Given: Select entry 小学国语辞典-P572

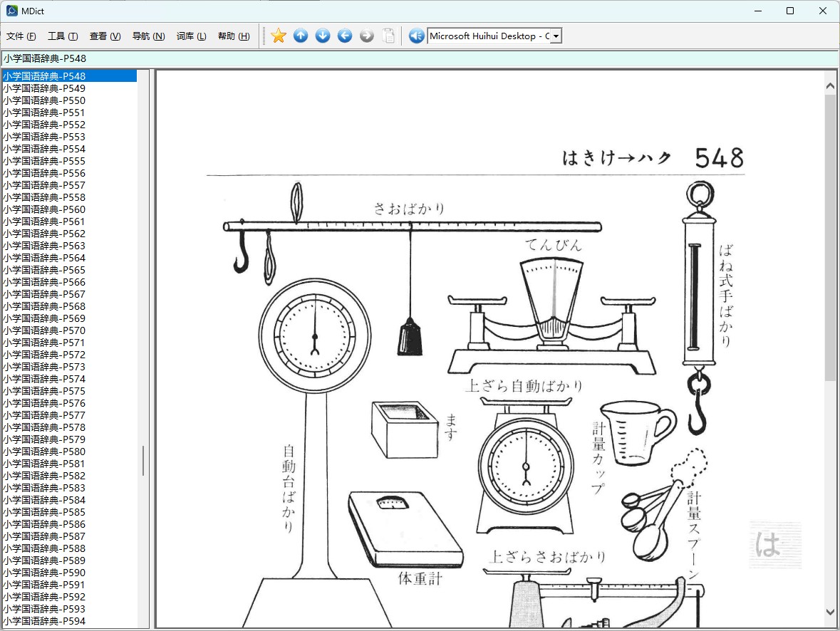Looking at the screenshot, I should 69,355.
